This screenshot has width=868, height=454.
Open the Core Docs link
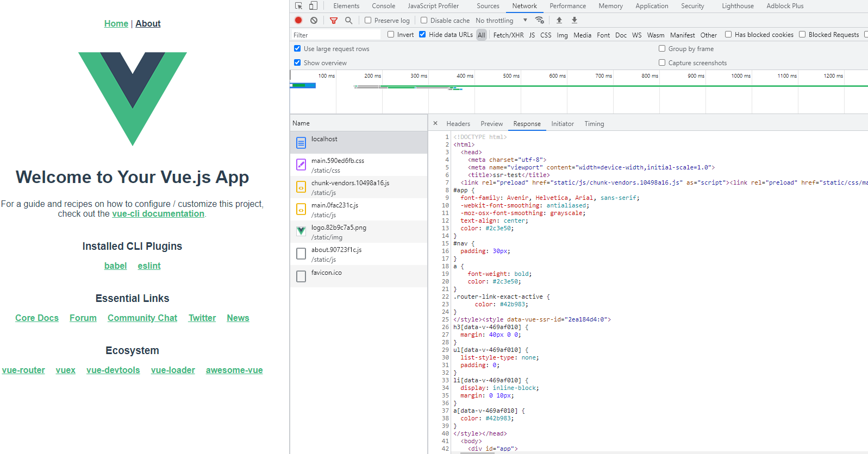(x=37, y=318)
